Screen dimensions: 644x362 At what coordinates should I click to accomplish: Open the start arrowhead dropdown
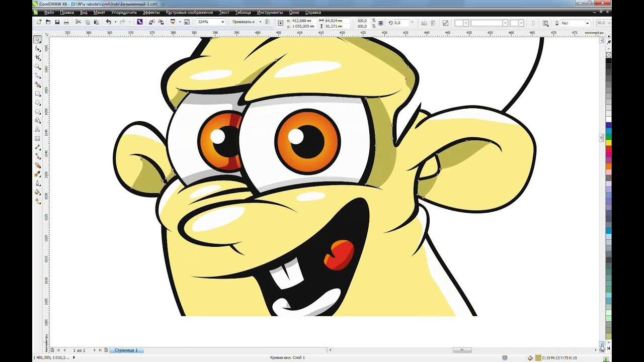pos(465,23)
